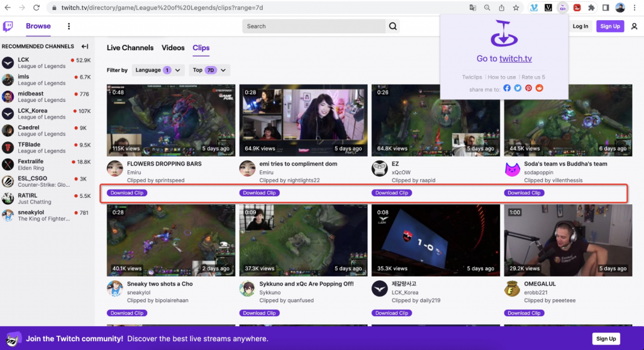Open the Fextralife Elden Ring channel

(x=46, y=165)
